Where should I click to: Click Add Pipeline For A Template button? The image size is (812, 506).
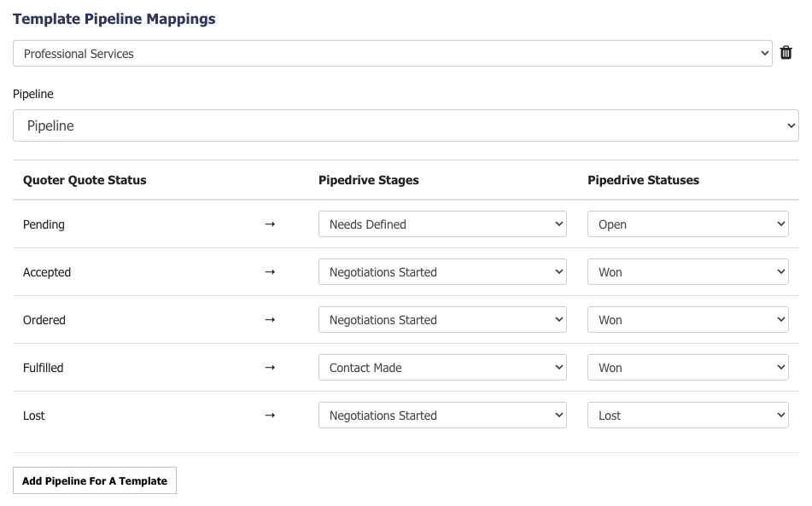[x=95, y=480]
